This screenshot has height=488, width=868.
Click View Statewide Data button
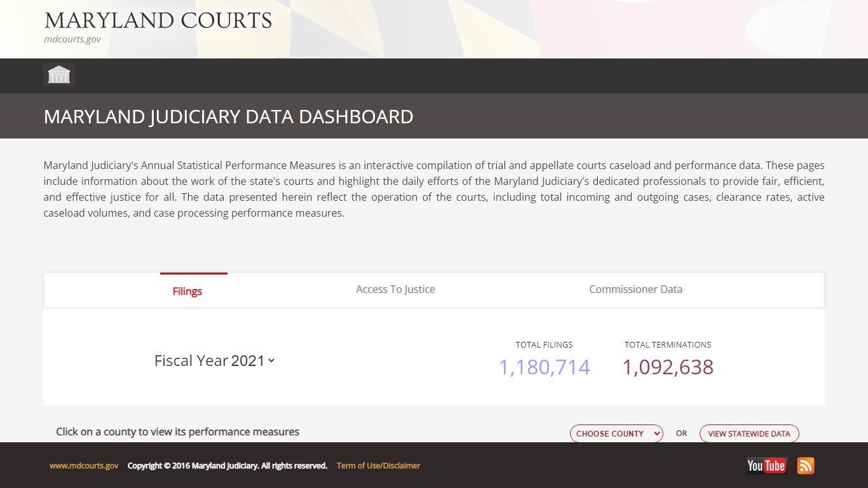[x=749, y=433]
